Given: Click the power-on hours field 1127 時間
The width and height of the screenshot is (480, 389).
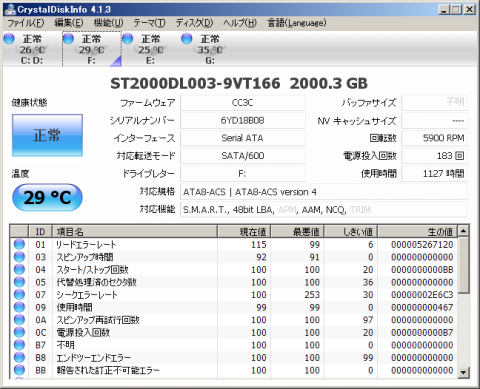Looking at the screenshot, I should click(x=434, y=174).
